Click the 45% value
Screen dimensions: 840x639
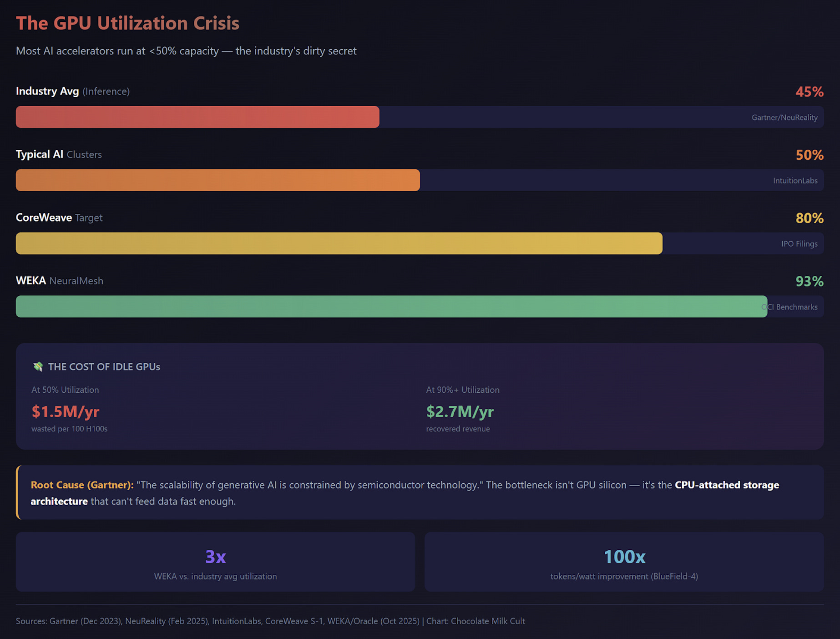click(x=810, y=92)
